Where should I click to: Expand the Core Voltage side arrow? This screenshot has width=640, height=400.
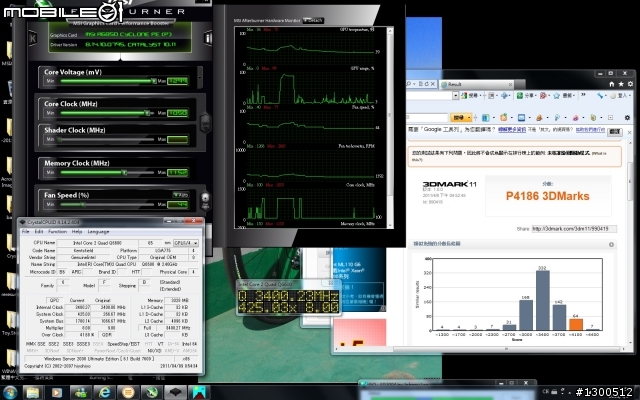[x=200, y=77]
